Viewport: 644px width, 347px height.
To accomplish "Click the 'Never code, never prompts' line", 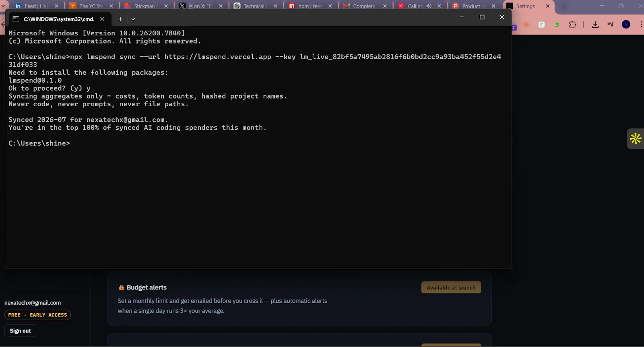I will (x=98, y=104).
